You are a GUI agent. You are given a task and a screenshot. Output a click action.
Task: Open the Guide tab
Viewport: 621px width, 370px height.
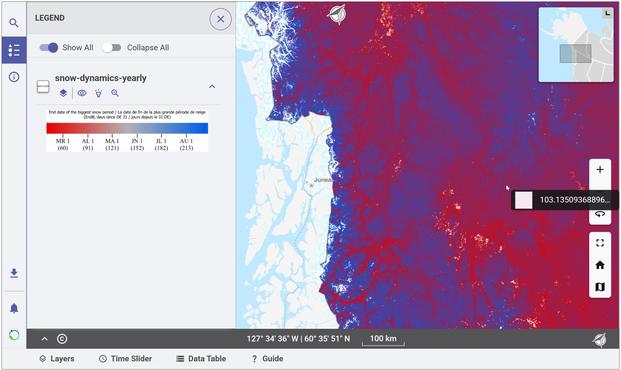267,359
